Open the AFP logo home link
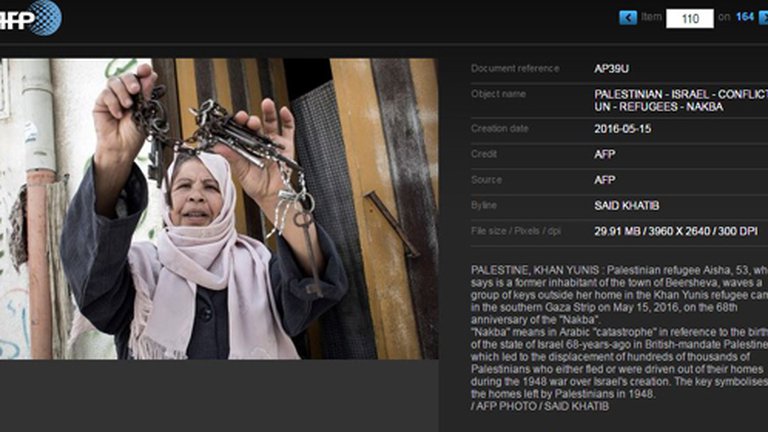Screen dimensions: 768x432 tap(30, 18)
